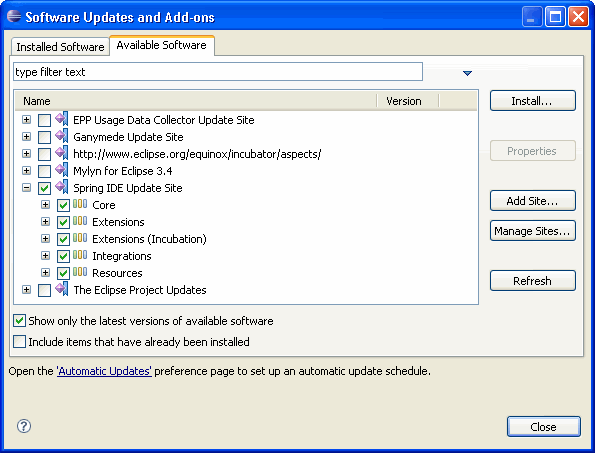Click the Eclipse Project Updates site icon

(62, 289)
